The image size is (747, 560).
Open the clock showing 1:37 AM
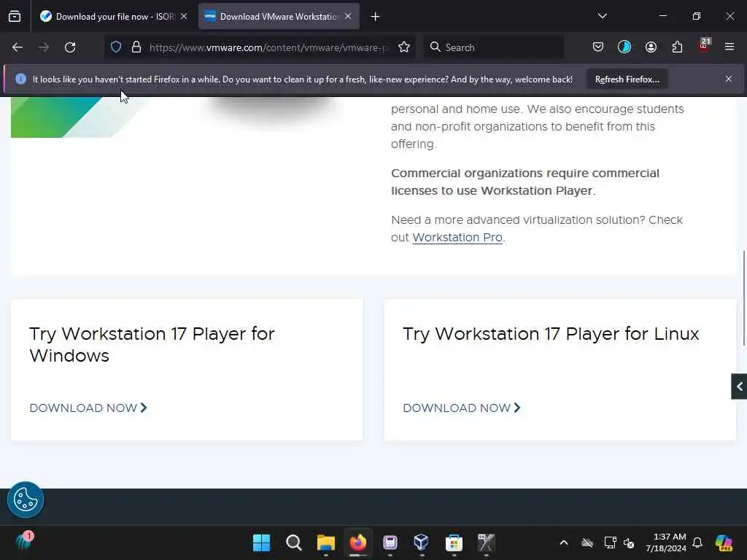tap(665, 542)
